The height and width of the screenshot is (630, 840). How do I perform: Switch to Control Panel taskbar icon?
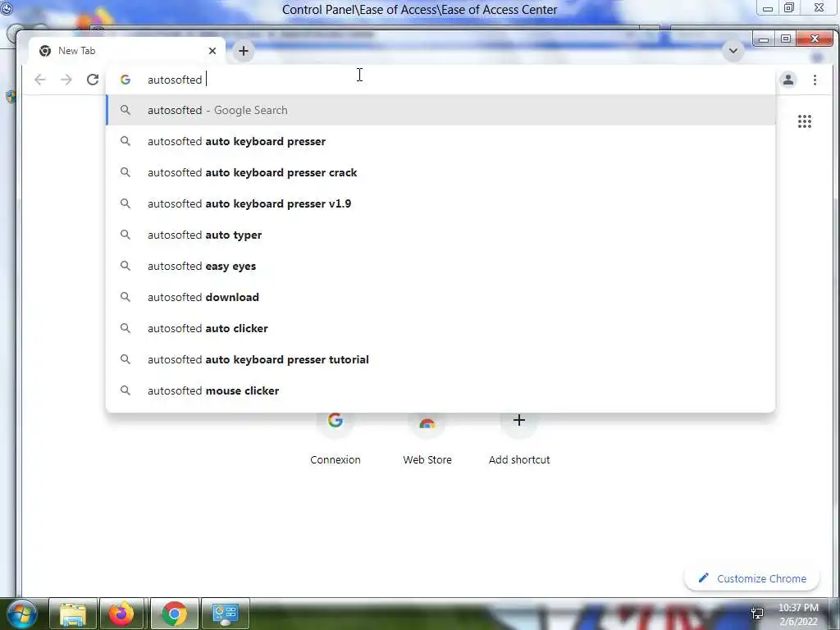pyautogui.click(x=225, y=614)
